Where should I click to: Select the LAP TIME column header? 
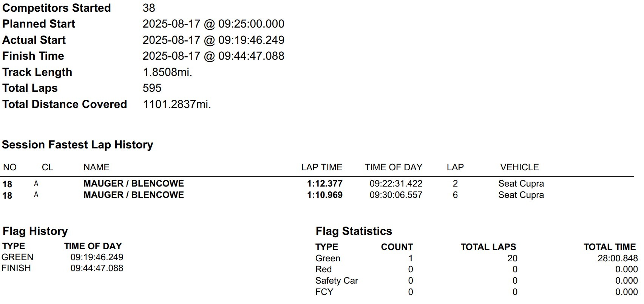click(322, 167)
